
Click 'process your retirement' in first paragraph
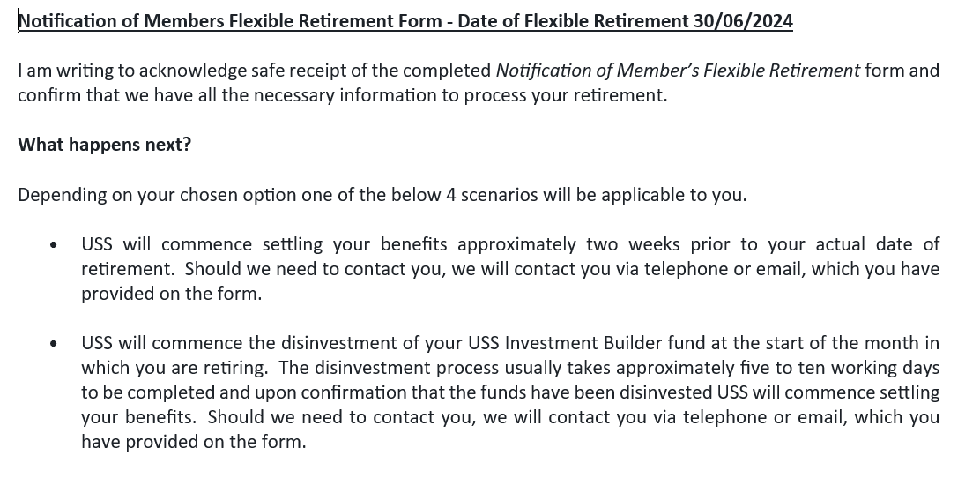pyautogui.click(x=566, y=96)
